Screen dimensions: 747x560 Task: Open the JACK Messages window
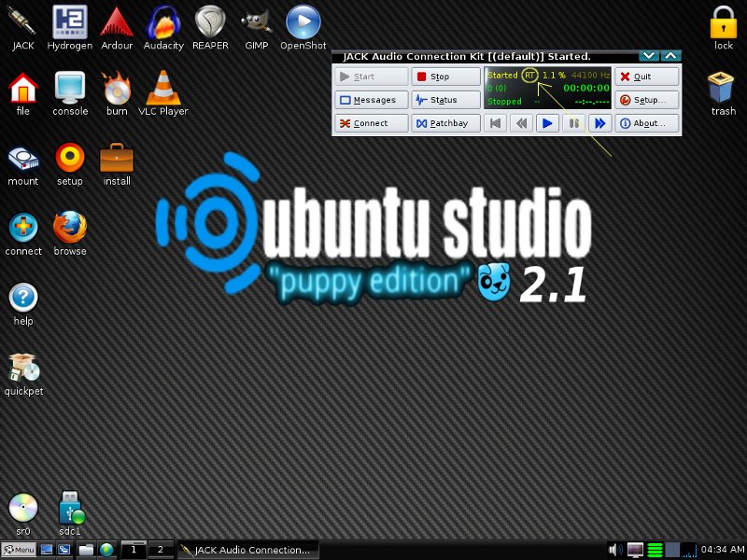click(x=371, y=100)
